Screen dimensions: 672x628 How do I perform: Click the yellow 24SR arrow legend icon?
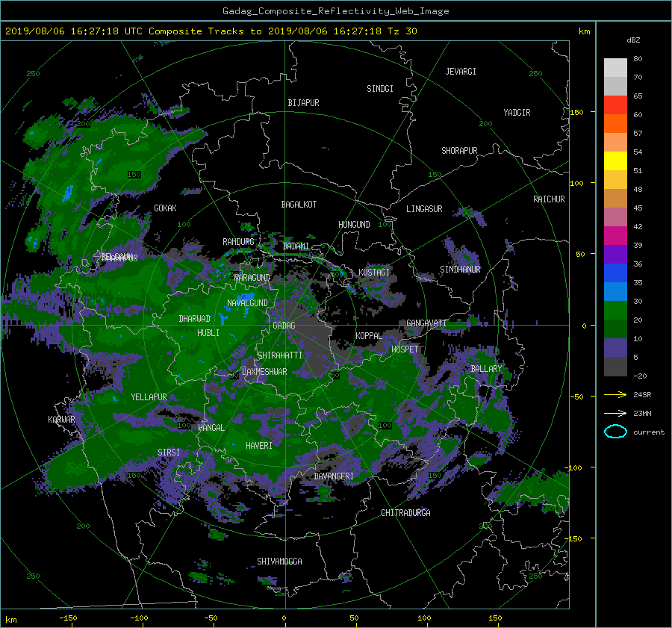pyautogui.click(x=615, y=394)
